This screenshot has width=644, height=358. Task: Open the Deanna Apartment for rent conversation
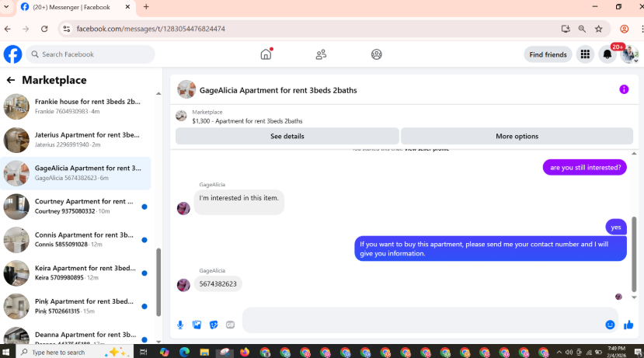[75, 335]
